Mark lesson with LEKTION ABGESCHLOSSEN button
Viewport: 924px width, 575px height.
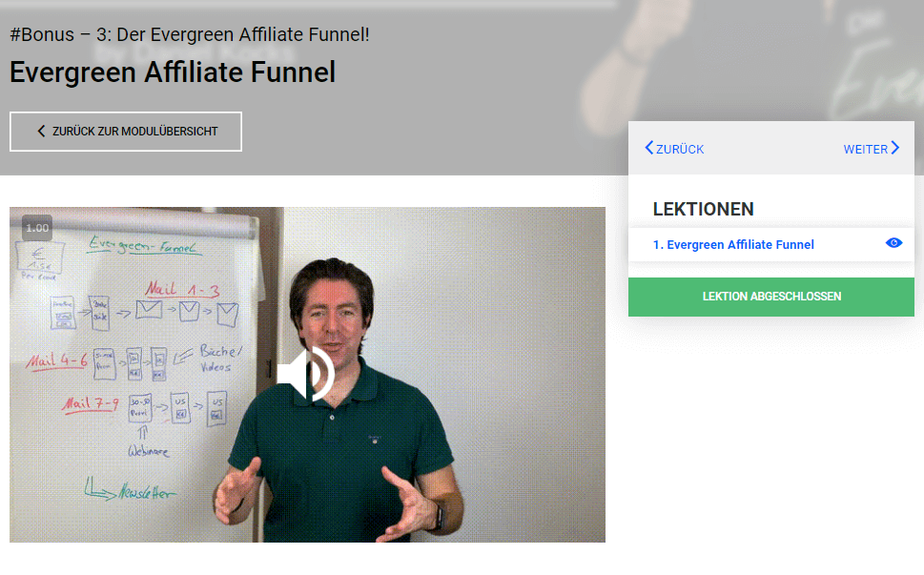click(x=770, y=297)
